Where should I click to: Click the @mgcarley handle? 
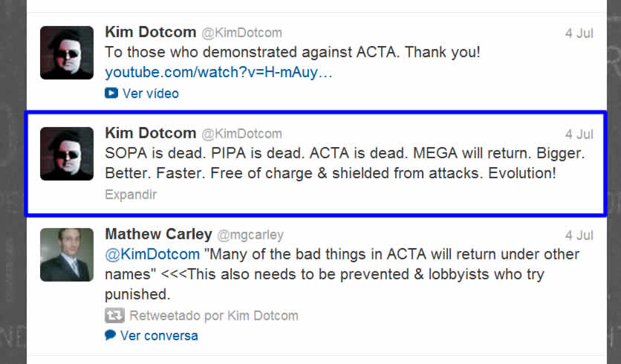click(x=250, y=235)
